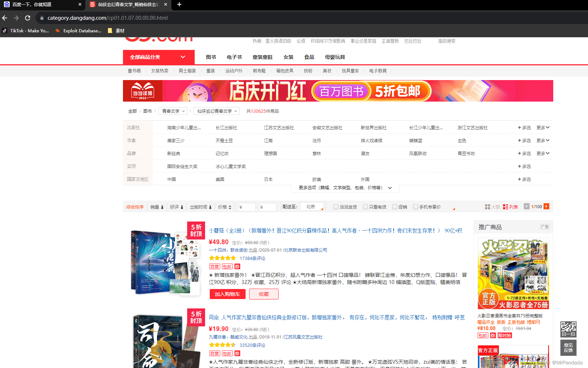
Task: Check the 只看有货 option
Action: click(x=365, y=207)
